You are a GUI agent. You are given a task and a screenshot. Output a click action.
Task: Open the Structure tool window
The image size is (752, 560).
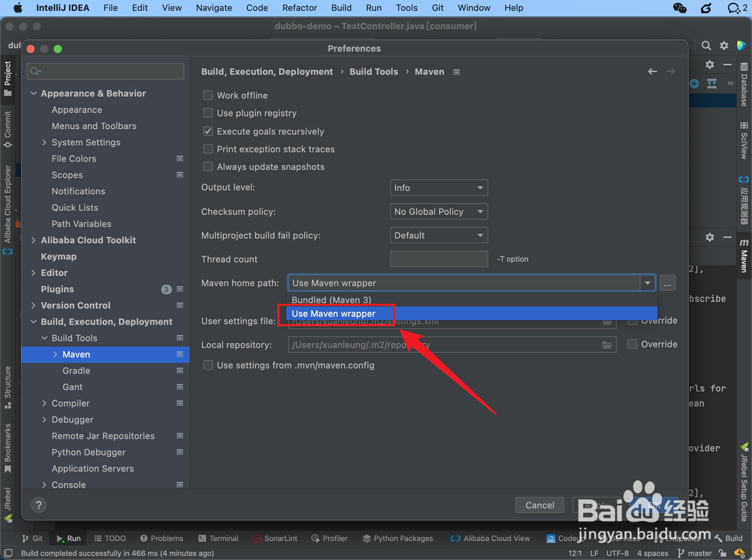coord(7,387)
